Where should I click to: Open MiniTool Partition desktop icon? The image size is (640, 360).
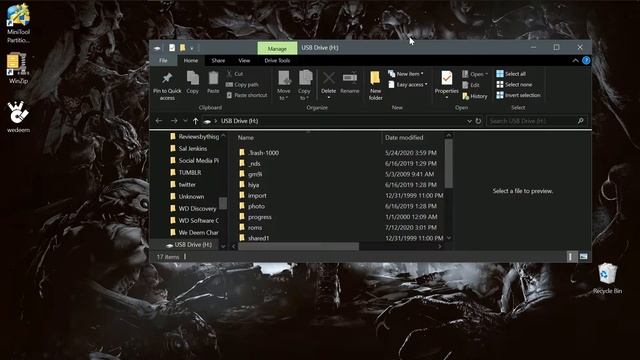[18, 23]
